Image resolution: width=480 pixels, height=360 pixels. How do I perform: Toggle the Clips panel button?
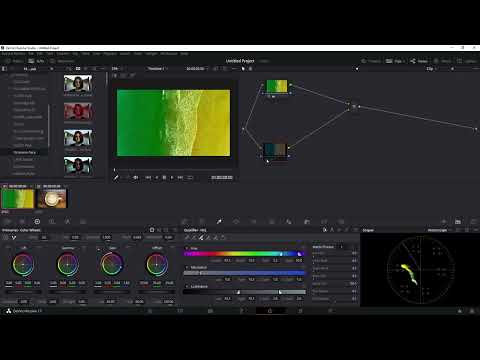pyautogui.click(x=395, y=61)
